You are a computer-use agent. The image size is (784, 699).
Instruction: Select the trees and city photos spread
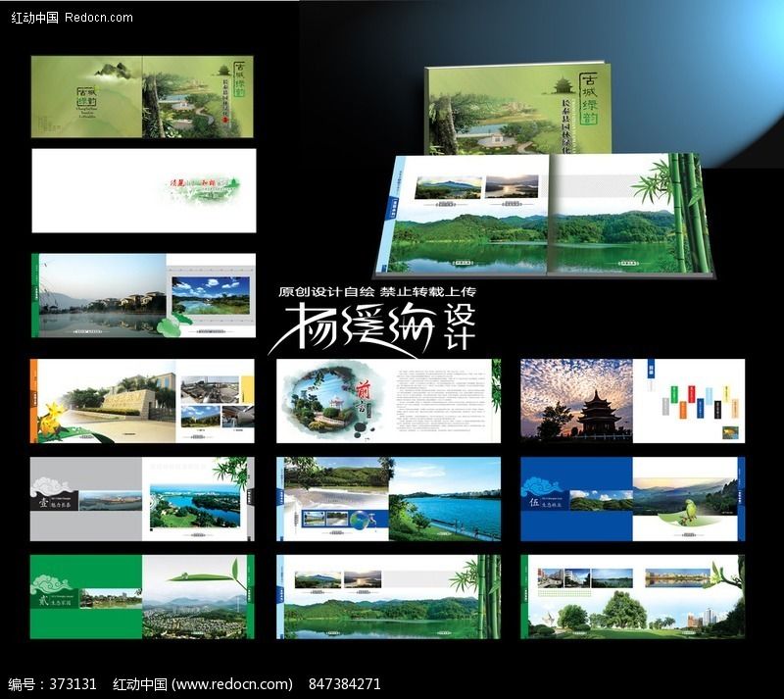pyautogui.click(x=632, y=596)
